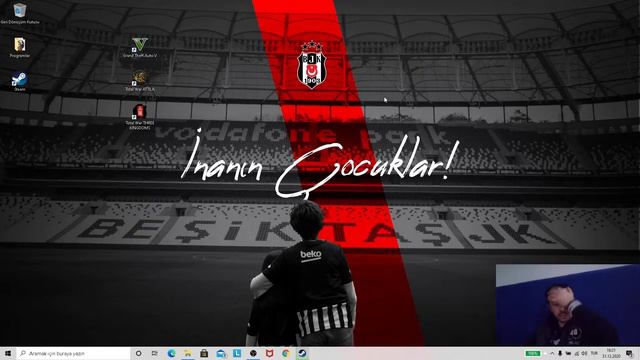Open the Mail app on taskbar
Image resolution: width=640 pixels, height=360 pixels.
point(221,353)
